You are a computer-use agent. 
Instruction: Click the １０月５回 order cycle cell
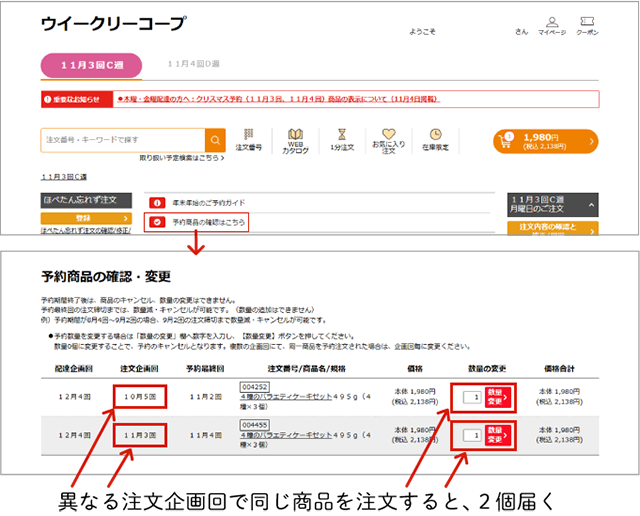pos(140,397)
